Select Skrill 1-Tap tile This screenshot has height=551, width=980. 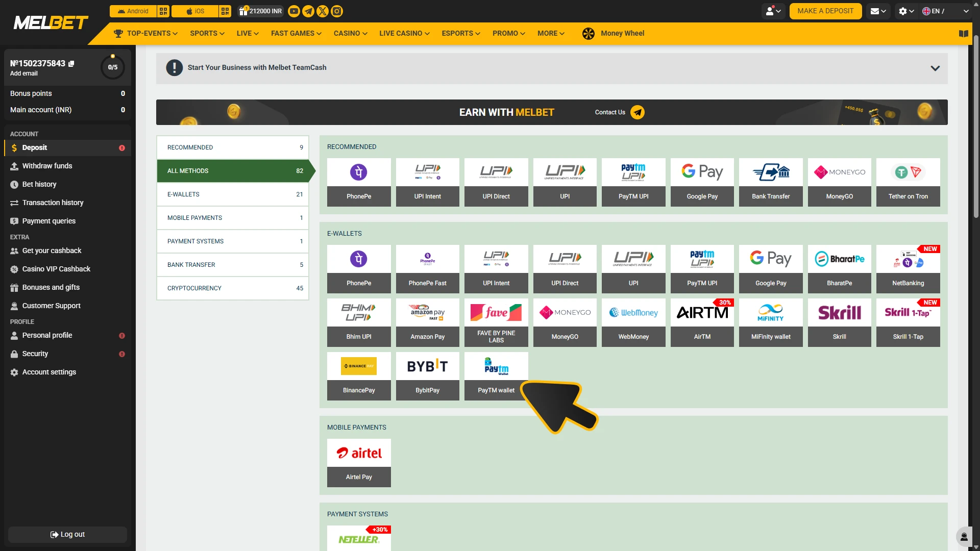908,322
